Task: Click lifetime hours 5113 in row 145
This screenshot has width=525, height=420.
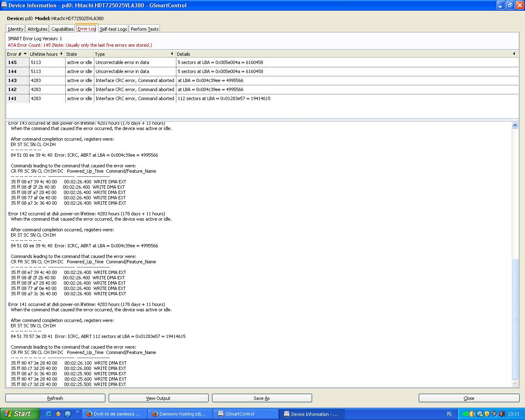Action: tap(36, 62)
